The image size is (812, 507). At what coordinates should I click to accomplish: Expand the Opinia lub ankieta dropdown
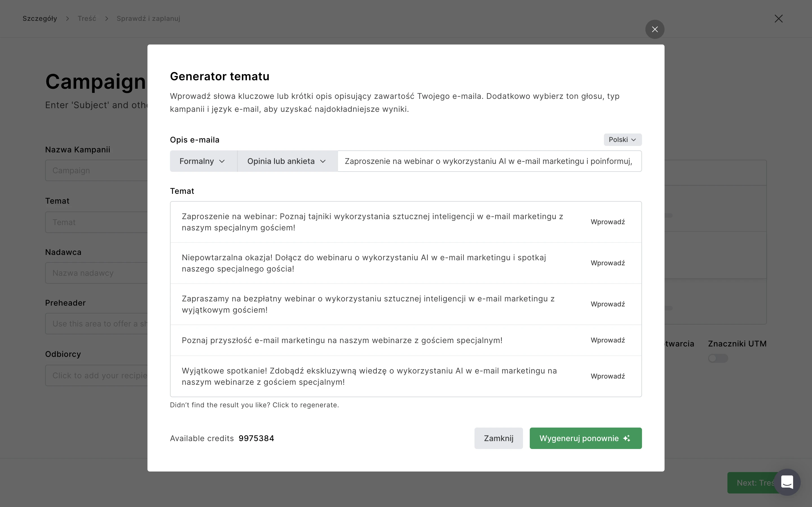[x=287, y=161]
